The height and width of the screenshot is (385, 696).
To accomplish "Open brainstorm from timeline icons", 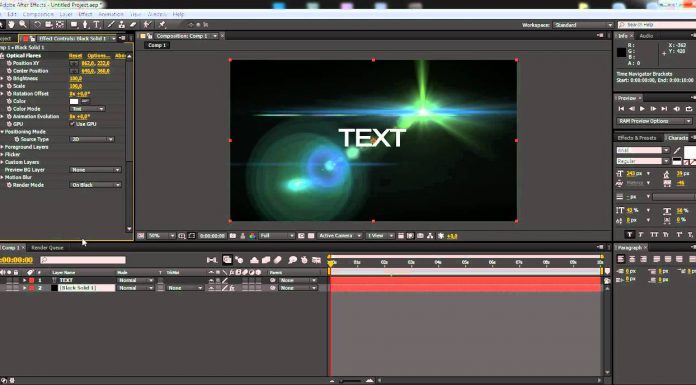I will click(292, 260).
